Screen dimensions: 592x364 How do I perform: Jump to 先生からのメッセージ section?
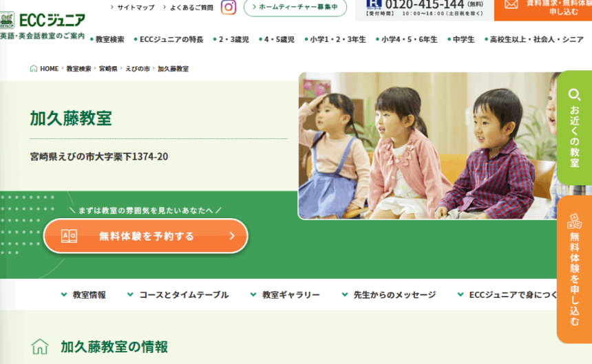pos(389,295)
